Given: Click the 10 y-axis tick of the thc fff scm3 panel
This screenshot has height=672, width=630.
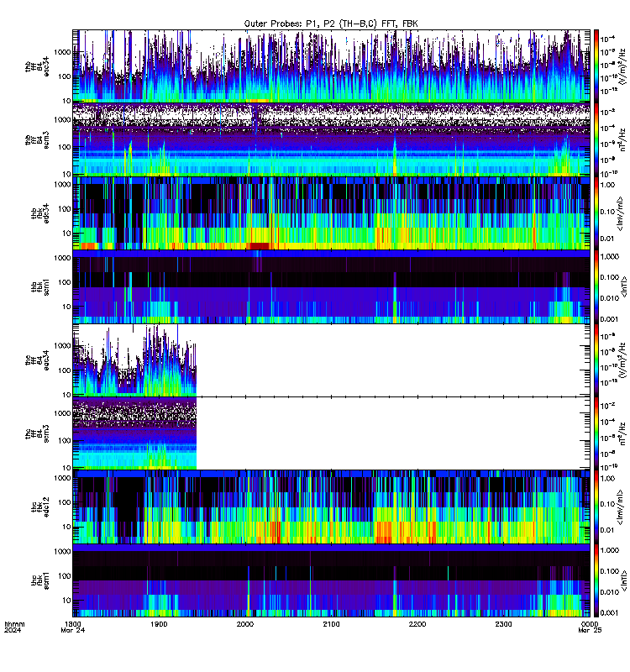Looking at the screenshot, I should click(66, 468).
